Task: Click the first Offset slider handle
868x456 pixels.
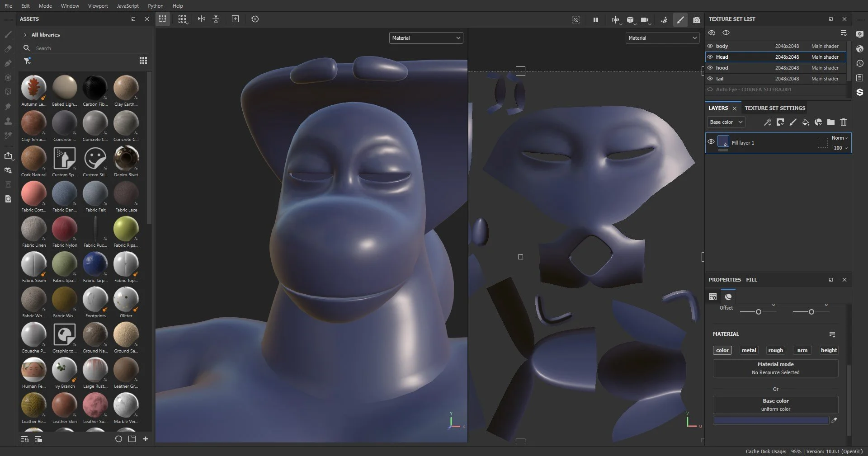Action: 759,312
